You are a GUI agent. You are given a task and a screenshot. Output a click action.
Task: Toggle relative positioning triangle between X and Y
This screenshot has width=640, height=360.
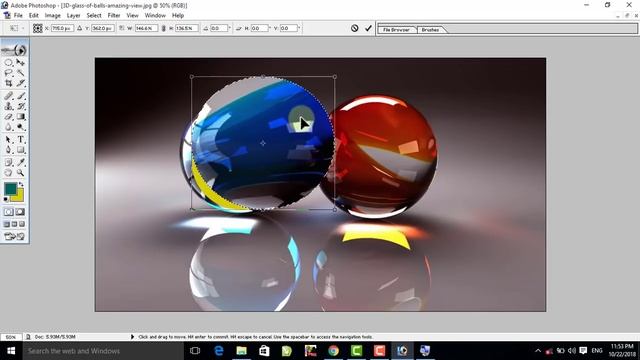80,28
